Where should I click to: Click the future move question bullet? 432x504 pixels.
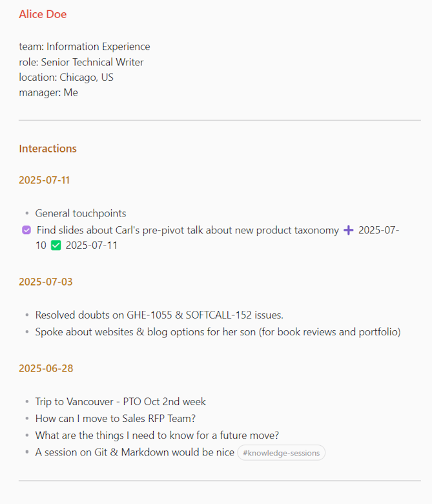[x=157, y=436]
